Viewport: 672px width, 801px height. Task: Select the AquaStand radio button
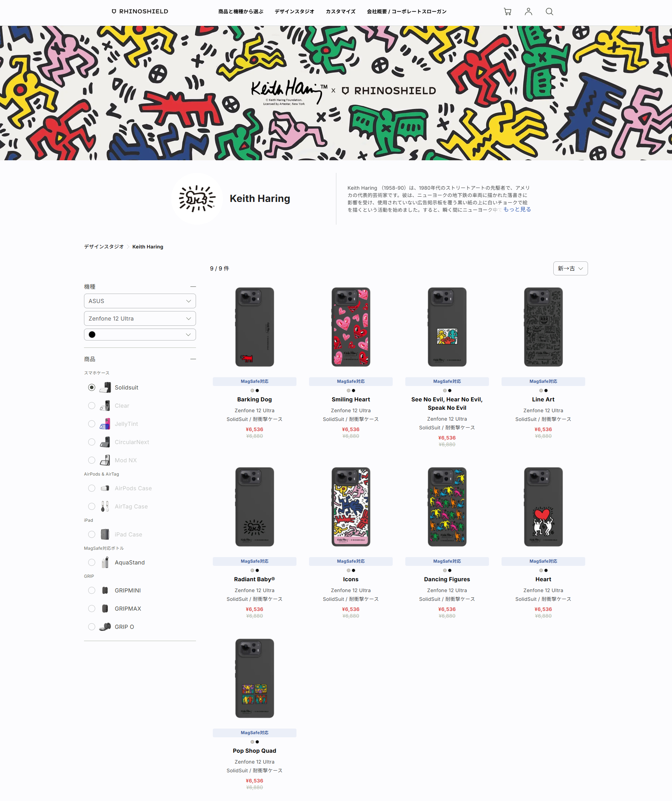[x=92, y=562]
